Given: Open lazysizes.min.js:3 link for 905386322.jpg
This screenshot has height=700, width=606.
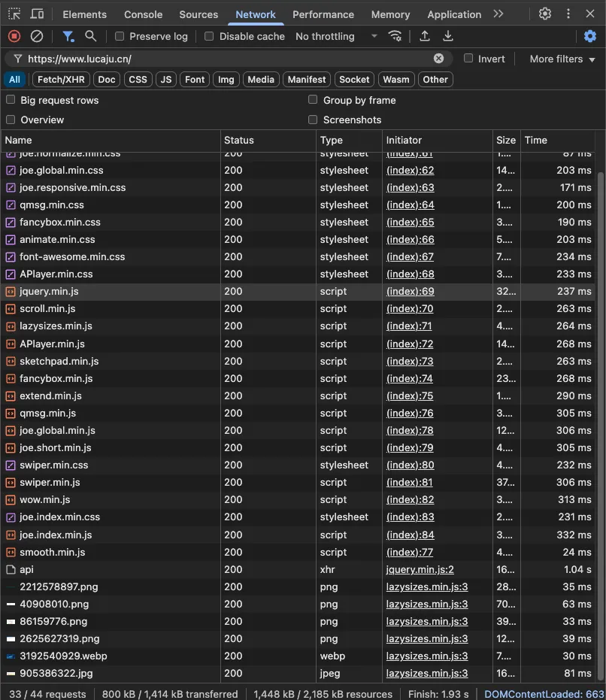Looking at the screenshot, I should (427, 674).
